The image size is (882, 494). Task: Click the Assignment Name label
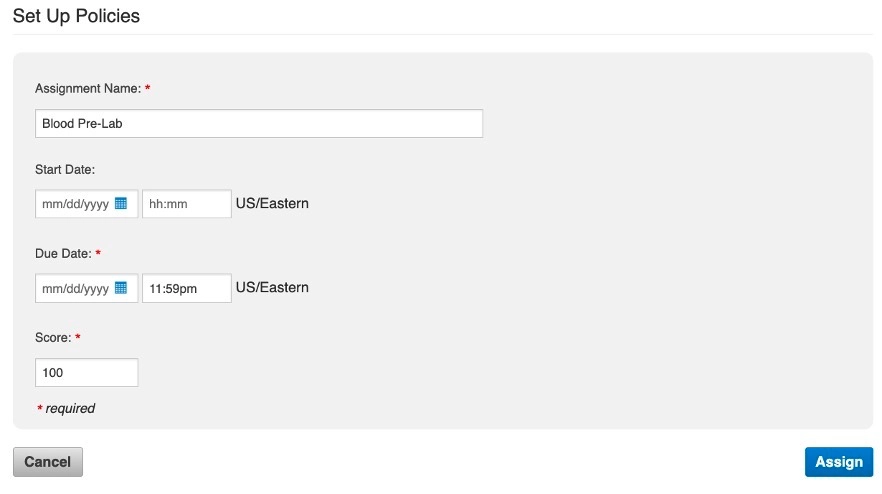pyautogui.click(x=88, y=88)
